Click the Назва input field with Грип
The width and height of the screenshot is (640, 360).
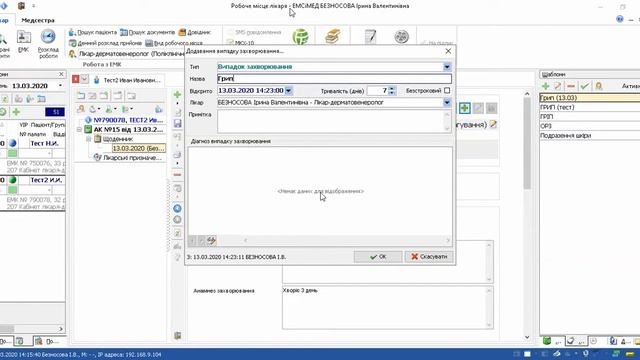334,78
